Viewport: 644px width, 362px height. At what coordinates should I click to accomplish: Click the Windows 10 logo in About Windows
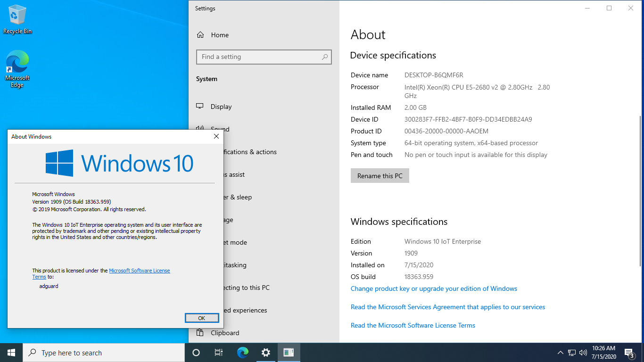[119, 163]
